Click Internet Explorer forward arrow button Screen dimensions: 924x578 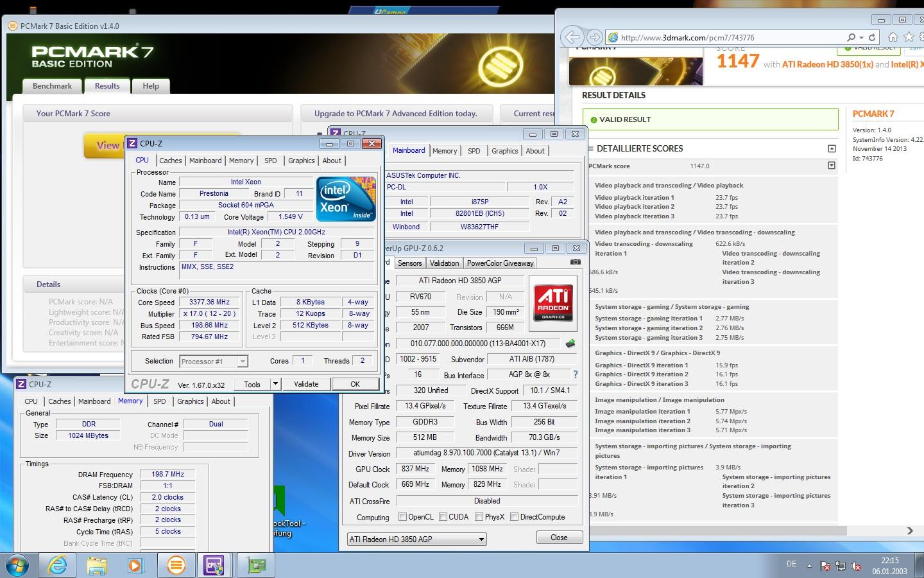(x=595, y=37)
